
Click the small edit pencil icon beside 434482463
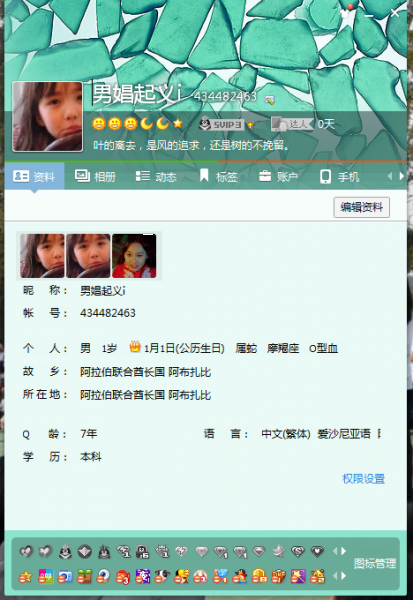point(269,100)
